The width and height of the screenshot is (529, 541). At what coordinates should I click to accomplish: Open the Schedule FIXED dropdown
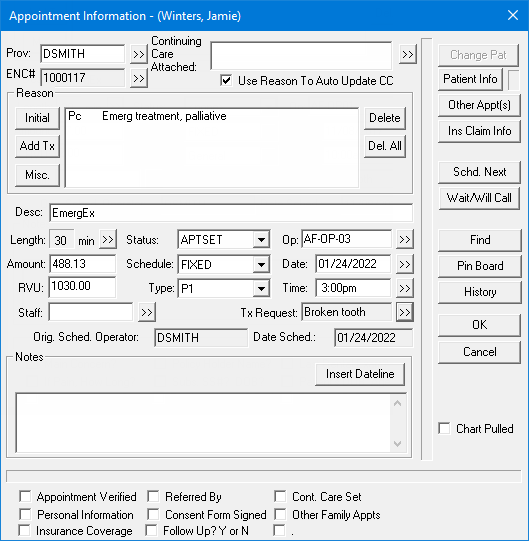click(261, 264)
